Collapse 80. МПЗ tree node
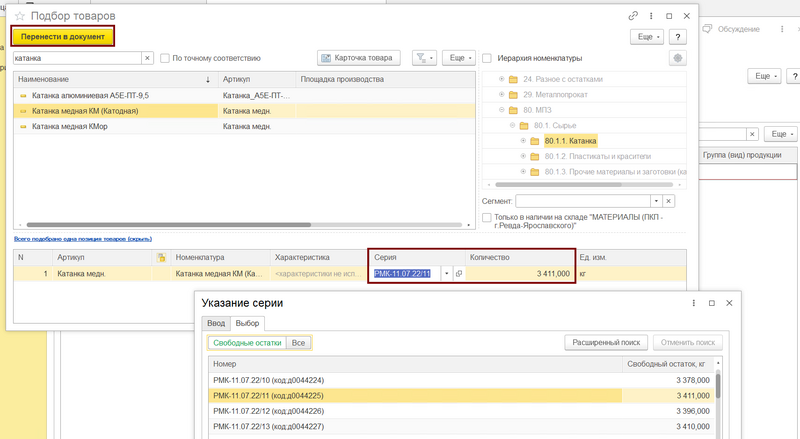The height and width of the screenshot is (439, 800). pos(502,110)
